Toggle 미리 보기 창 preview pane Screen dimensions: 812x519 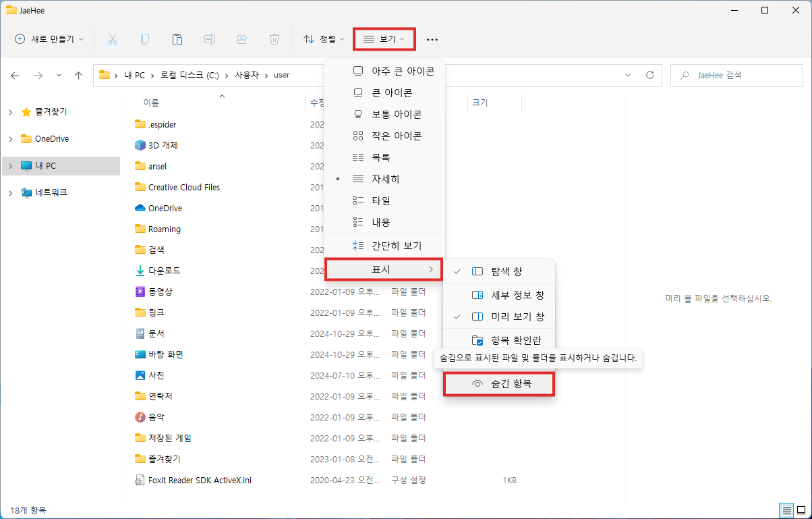coord(499,317)
